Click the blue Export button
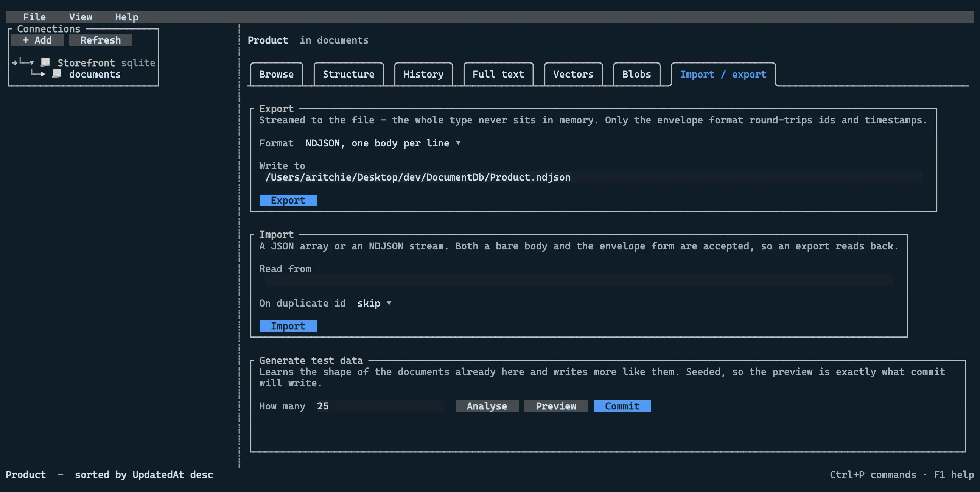This screenshot has height=492, width=980. (288, 201)
